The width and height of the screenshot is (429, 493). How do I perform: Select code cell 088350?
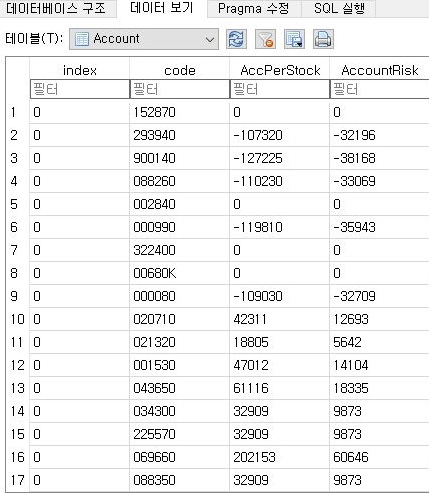point(179,480)
